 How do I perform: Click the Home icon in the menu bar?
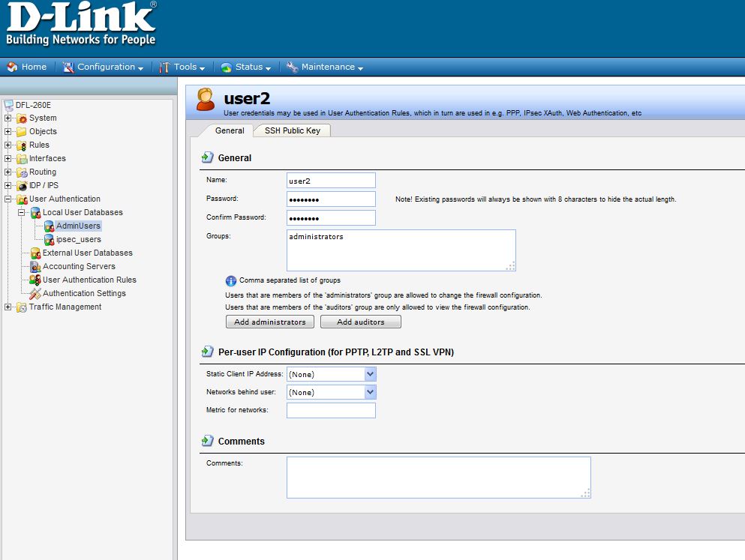pyautogui.click(x=12, y=67)
